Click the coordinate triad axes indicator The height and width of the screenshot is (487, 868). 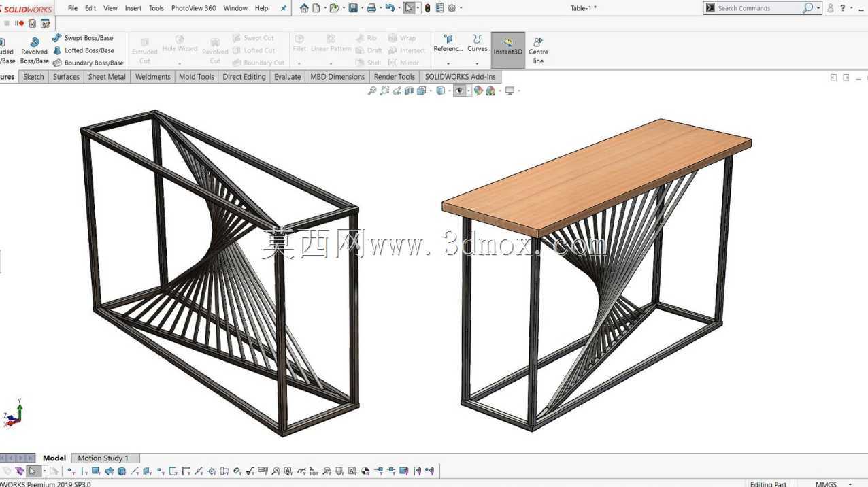(14, 413)
